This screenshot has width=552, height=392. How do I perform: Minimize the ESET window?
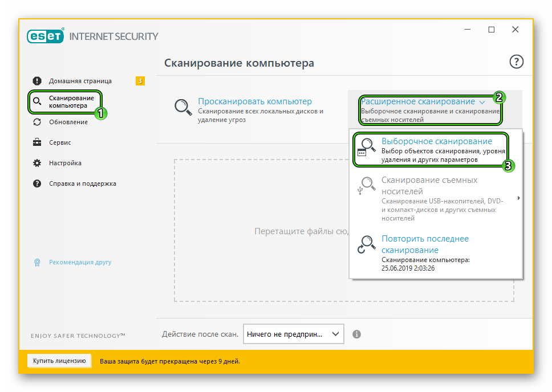[468, 30]
